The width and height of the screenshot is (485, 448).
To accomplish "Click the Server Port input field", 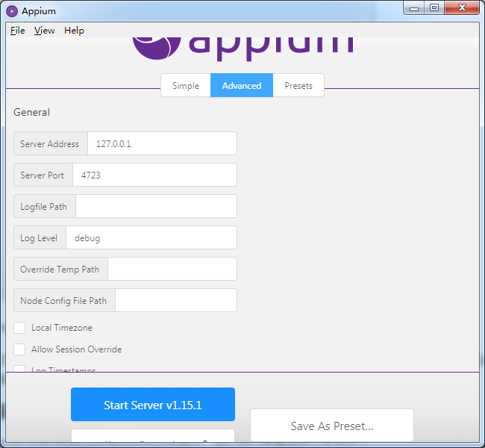I will coord(154,175).
